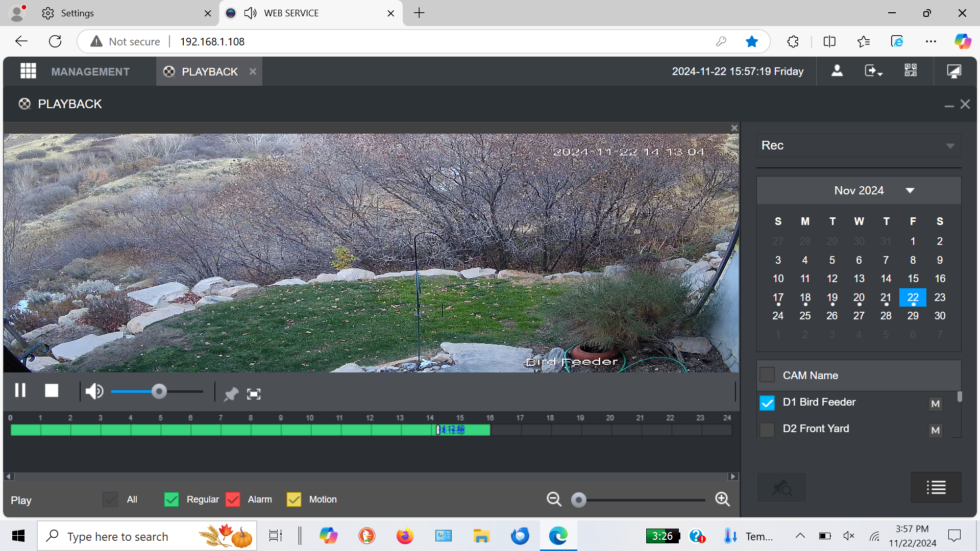Select November 19 in the calendar

[832, 297]
